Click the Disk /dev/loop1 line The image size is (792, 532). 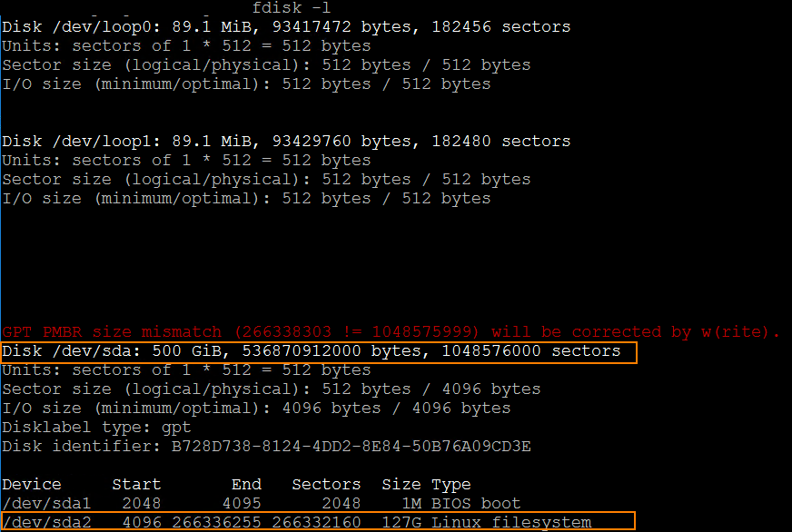click(x=286, y=142)
